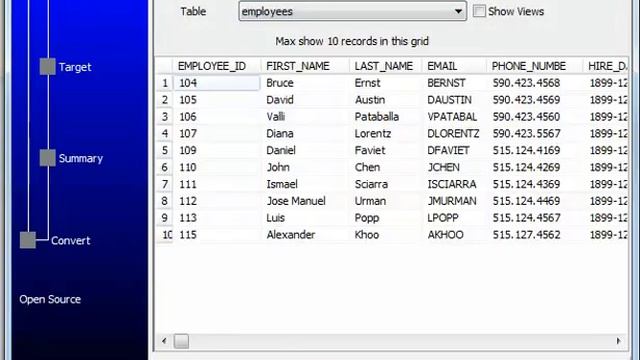Select the Target step in sidebar
Image resolution: width=640 pixels, height=360 pixels.
point(75,67)
